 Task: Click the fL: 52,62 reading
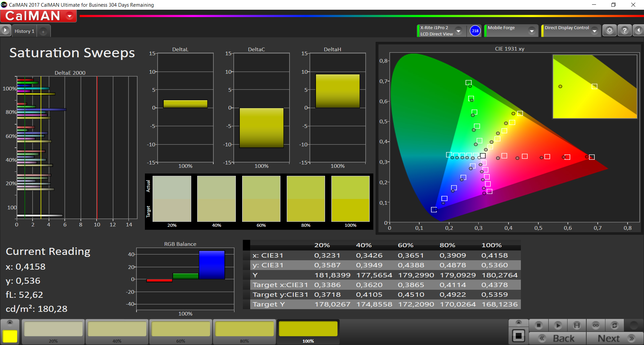tap(24, 295)
